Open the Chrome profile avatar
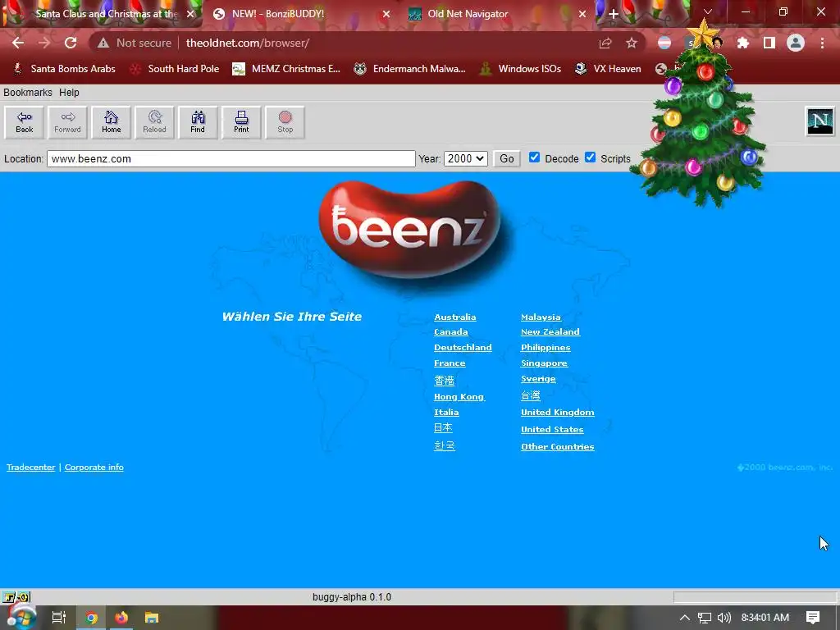This screenshot has height=630, width=840. pyautogui.click(x=796, y=43)
